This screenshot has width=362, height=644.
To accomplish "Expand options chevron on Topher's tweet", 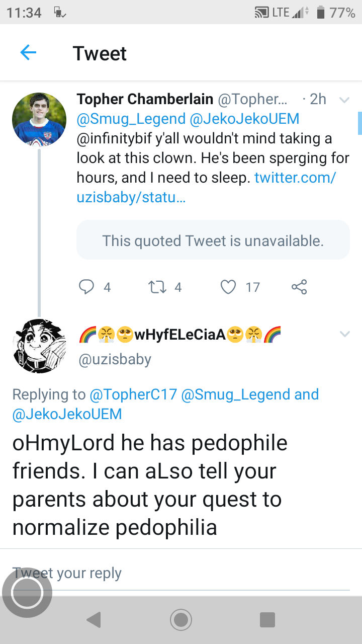I will tap(344, 100).
